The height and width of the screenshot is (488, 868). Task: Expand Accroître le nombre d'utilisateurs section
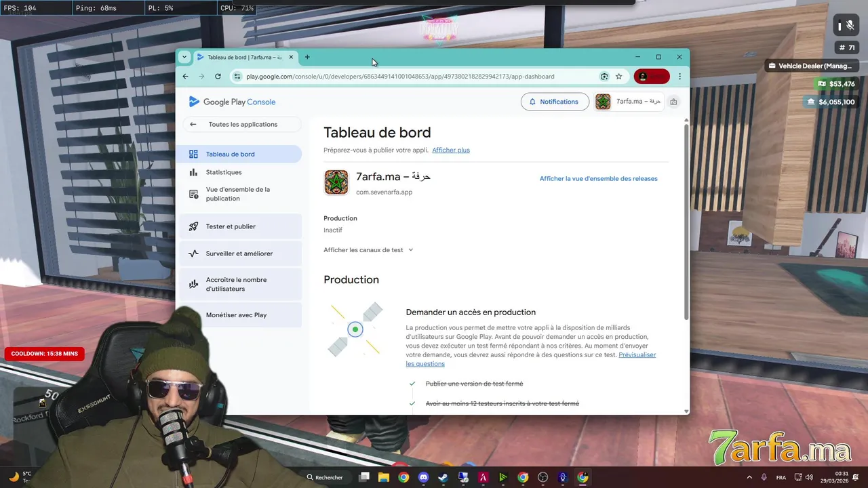click(241, 284)
